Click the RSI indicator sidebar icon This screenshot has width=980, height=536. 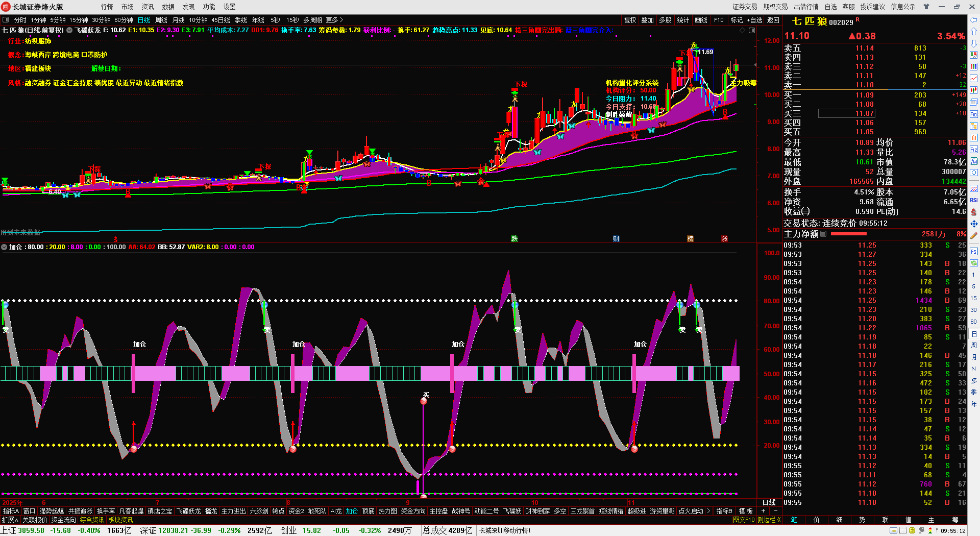click(x=974, y=200)
